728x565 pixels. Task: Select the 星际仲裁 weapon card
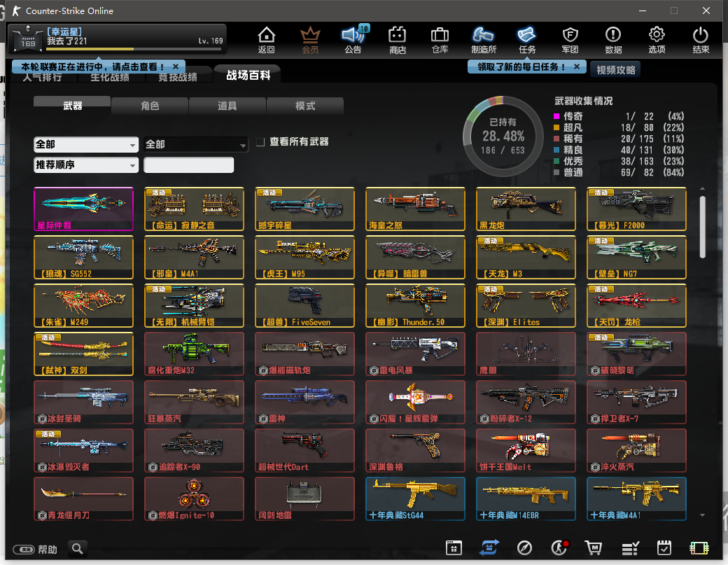83,209
